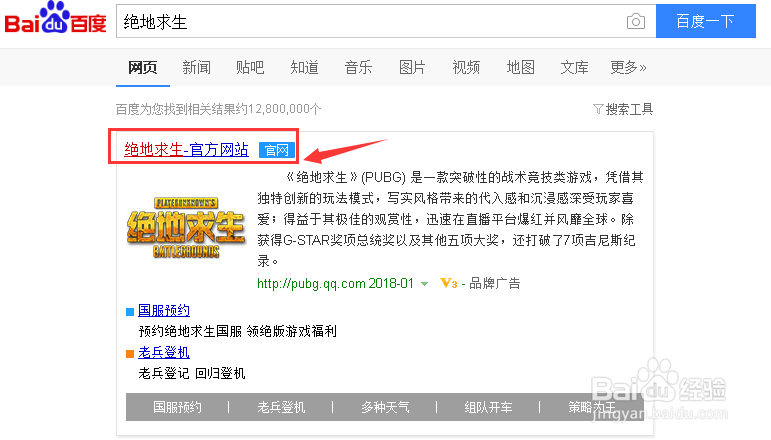This screenshot has width=771, height=440.
Task: Select 组队开车 in the gray bar
Action: (x=488, y=407)
